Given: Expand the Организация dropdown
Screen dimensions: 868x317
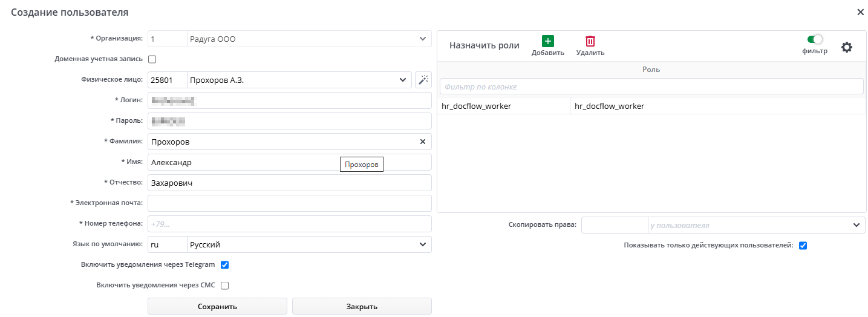Looking at the screenshot, I should click(x=422, y=39).
